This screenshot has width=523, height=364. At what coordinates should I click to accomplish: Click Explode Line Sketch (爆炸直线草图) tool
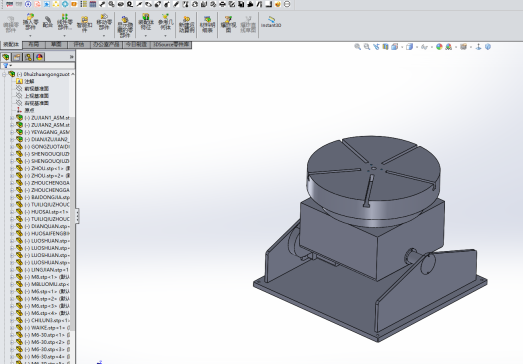[x=248, y=25]
